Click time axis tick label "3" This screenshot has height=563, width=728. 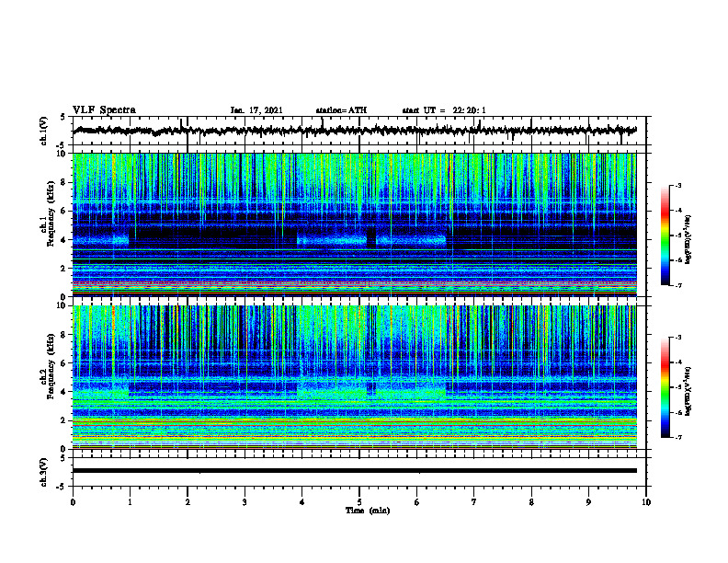245,502
